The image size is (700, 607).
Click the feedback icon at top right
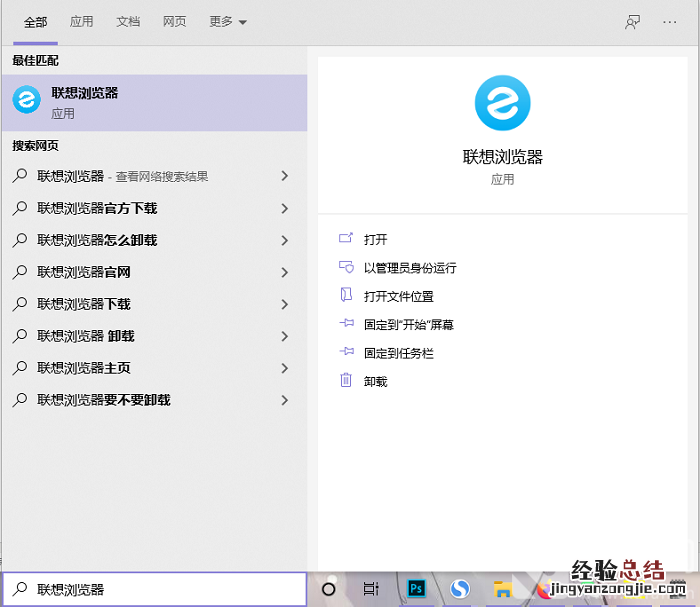tap(632, 22)
